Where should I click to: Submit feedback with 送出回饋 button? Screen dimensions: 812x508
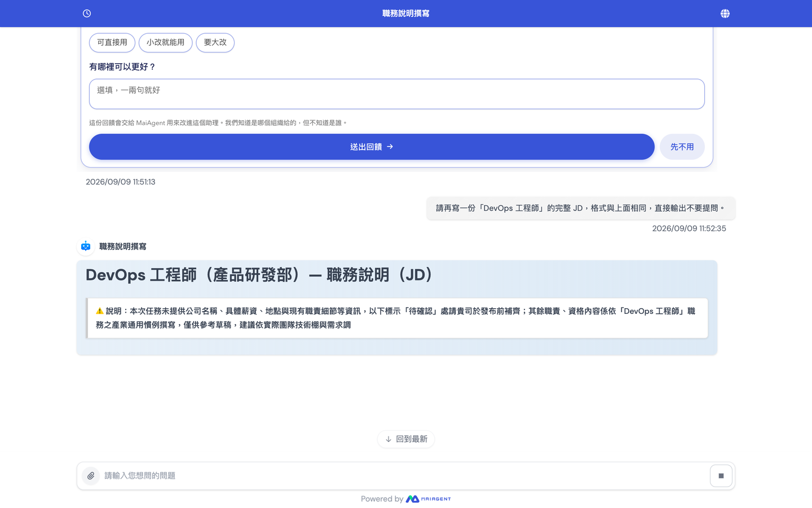[x=372, y=147]
